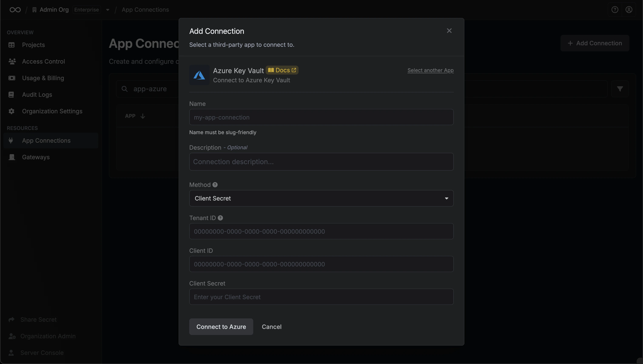Click the Access Control users icon
The image size is (643, 364).
(12, 61)
